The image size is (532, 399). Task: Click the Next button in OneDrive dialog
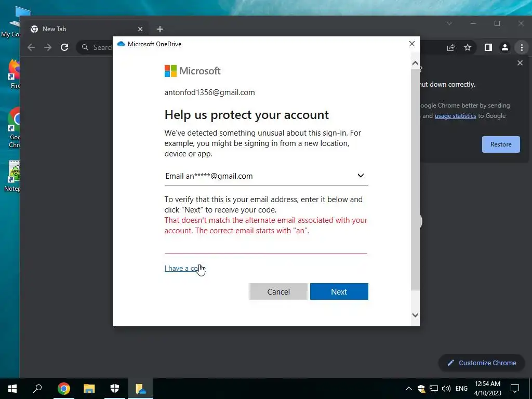[339, 291]
